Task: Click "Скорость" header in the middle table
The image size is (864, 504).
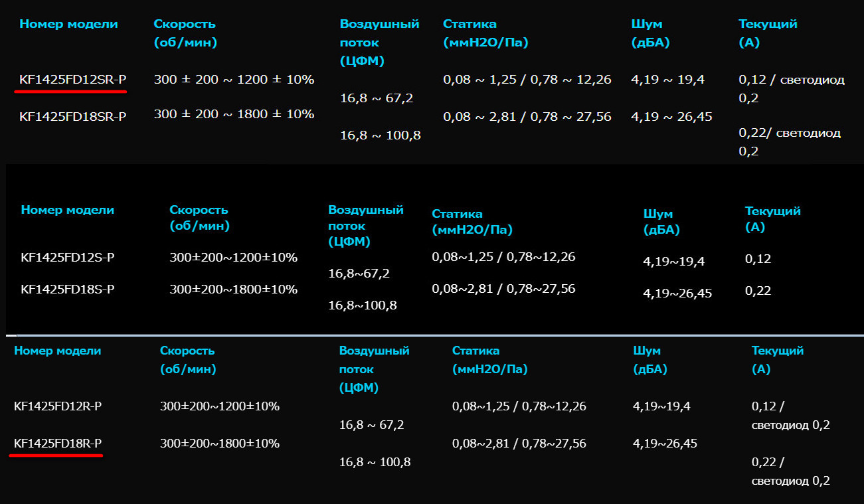Action: [199, 210]
